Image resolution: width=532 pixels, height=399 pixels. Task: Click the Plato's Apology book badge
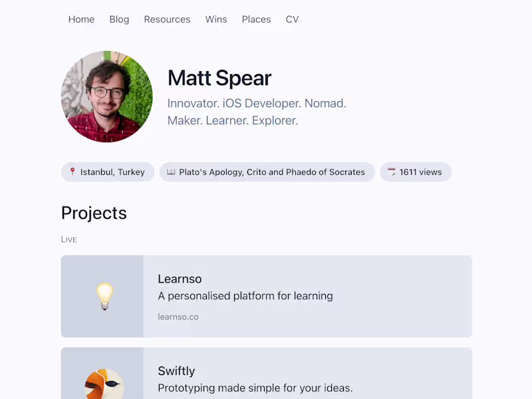tap(267, 172)
